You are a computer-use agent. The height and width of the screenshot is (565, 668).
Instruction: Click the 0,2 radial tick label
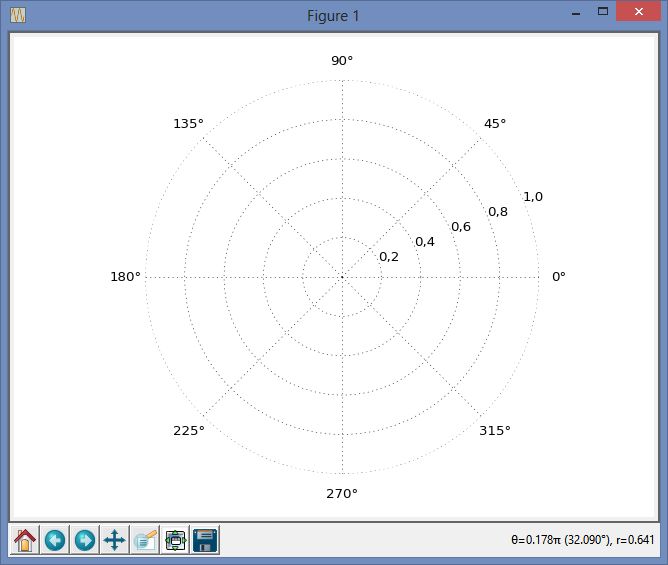pos(389,257)
